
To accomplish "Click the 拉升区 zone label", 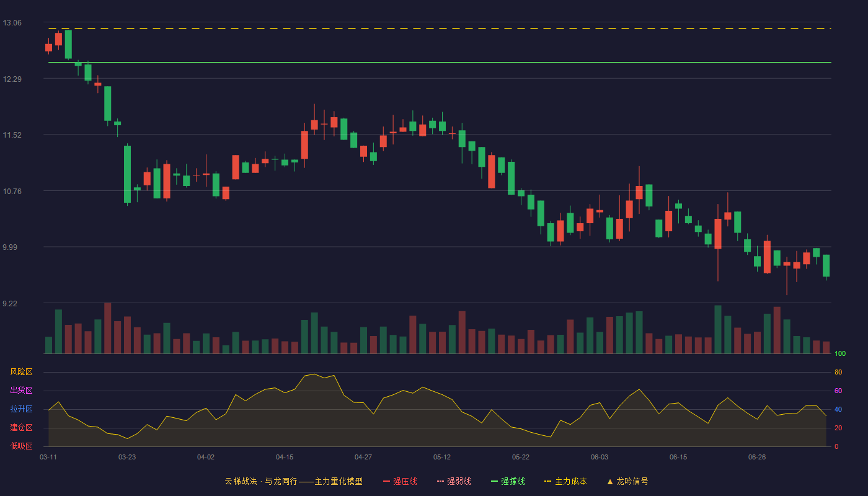I will click(x=21, y=409).
